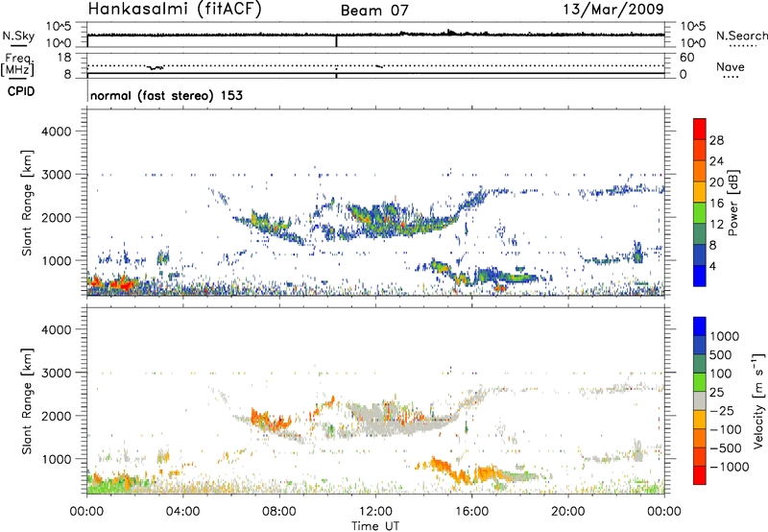This screenshot has height=532, width=768.
Task: Click the 'Velocity [m s⁻¹]' color bar title
Action: pos(758,400)
